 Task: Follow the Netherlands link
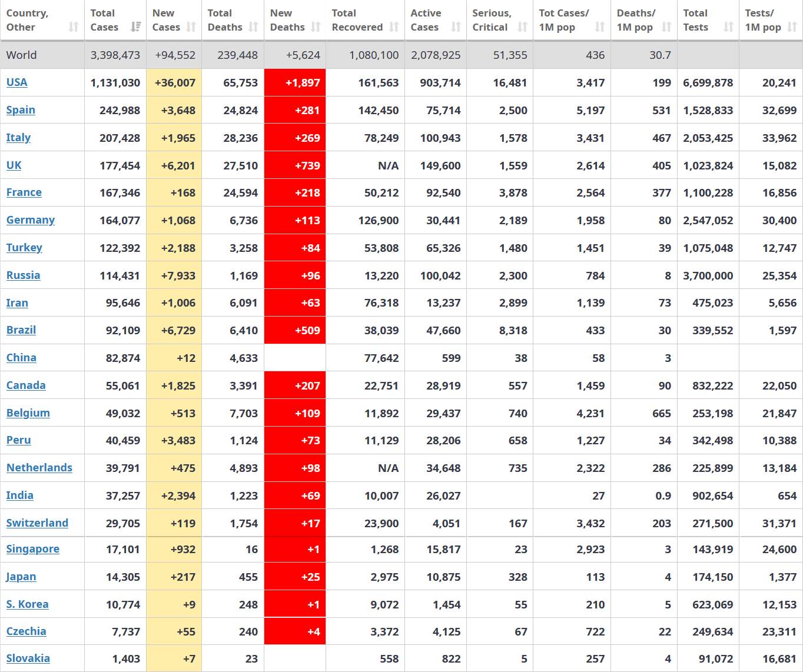click(x=39, y=468)
